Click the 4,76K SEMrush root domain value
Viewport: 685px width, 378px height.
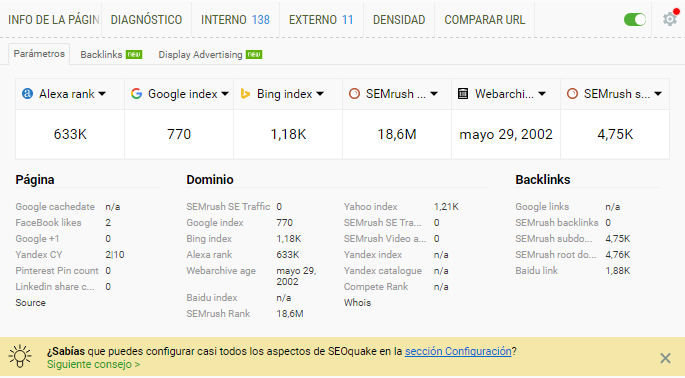[x=618, y=255]
